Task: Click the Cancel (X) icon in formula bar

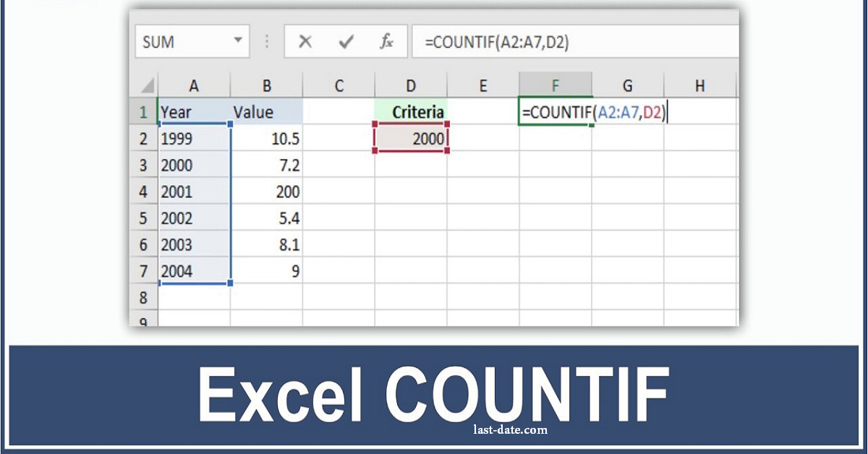Action: coord(307,40)
